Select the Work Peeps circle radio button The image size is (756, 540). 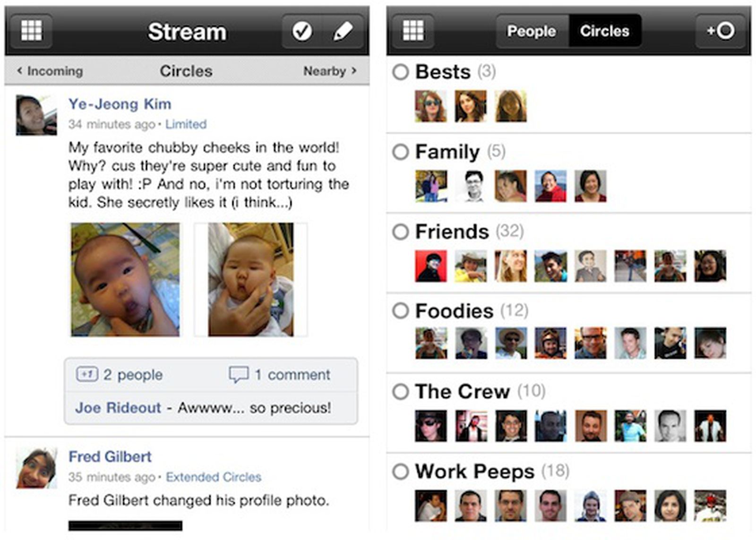pyautogui.click(x=401, y=471)
